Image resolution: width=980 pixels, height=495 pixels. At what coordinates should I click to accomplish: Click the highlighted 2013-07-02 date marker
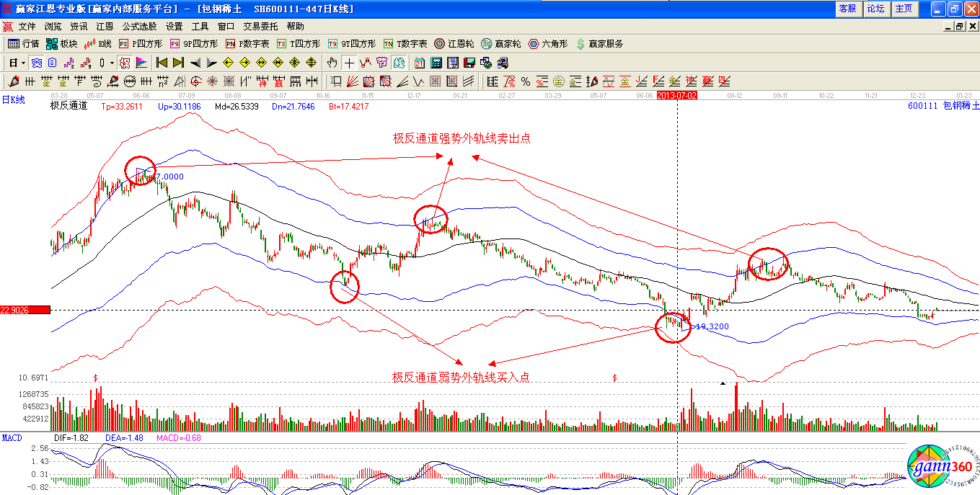(x=677, y=95)
